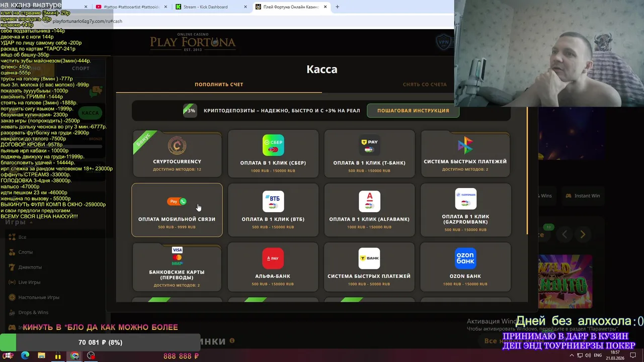Open Chrome from the taskbar
The width and height of the screenshot is (644, 362).
[74, 355]
